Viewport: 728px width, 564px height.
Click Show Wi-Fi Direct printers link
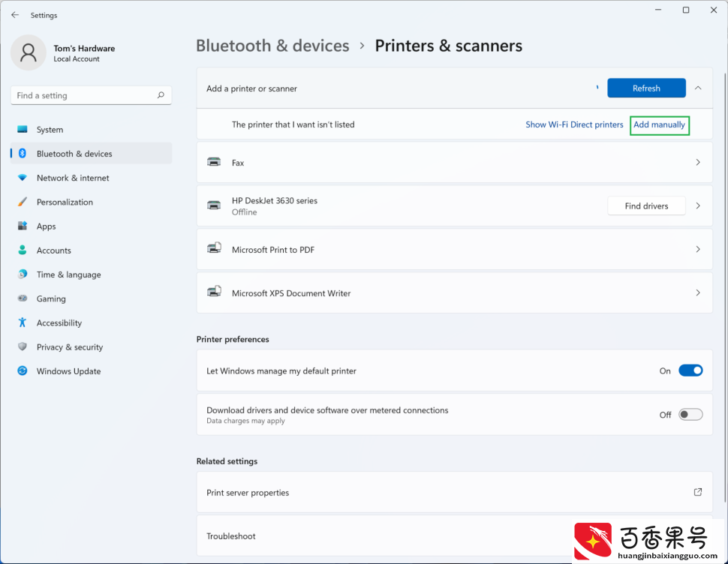[x=574, y=124]
